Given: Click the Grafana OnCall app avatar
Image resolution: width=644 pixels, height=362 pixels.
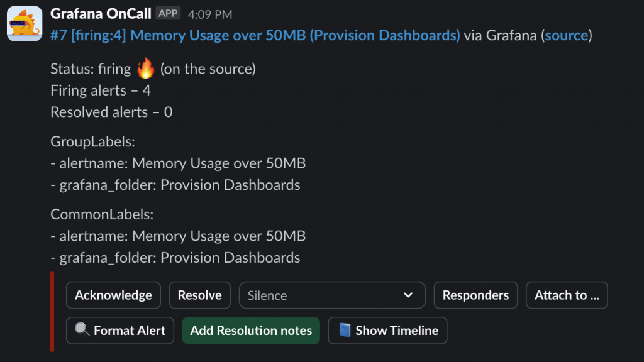Looking at the screenshot, I should [25, 24].
